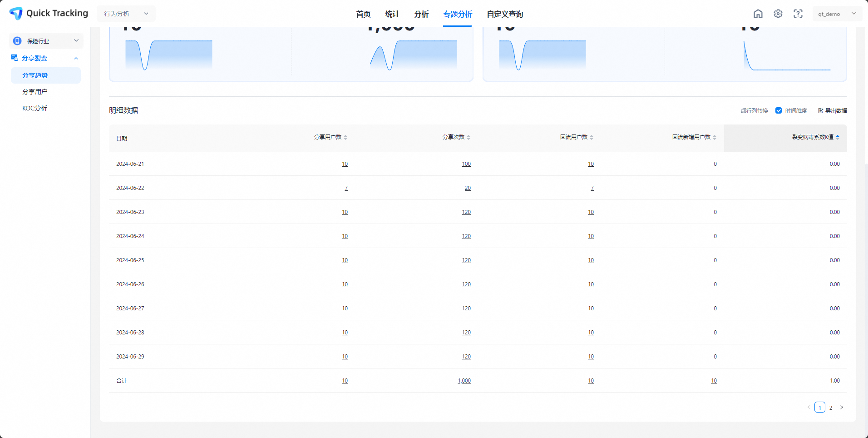The image size is (868, 438).
Task: Click the Quick Tracking logo
Action: (x=49, y=13)
